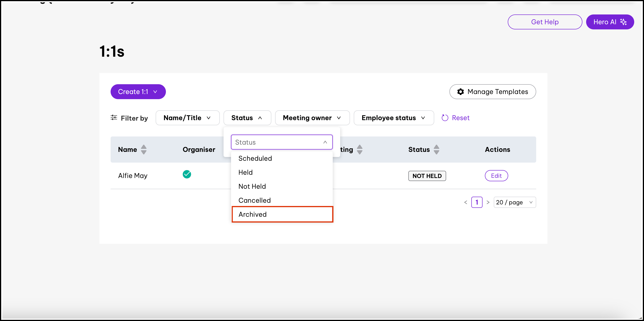Click the green organiser checkmark icon

(x=187, y=174)
